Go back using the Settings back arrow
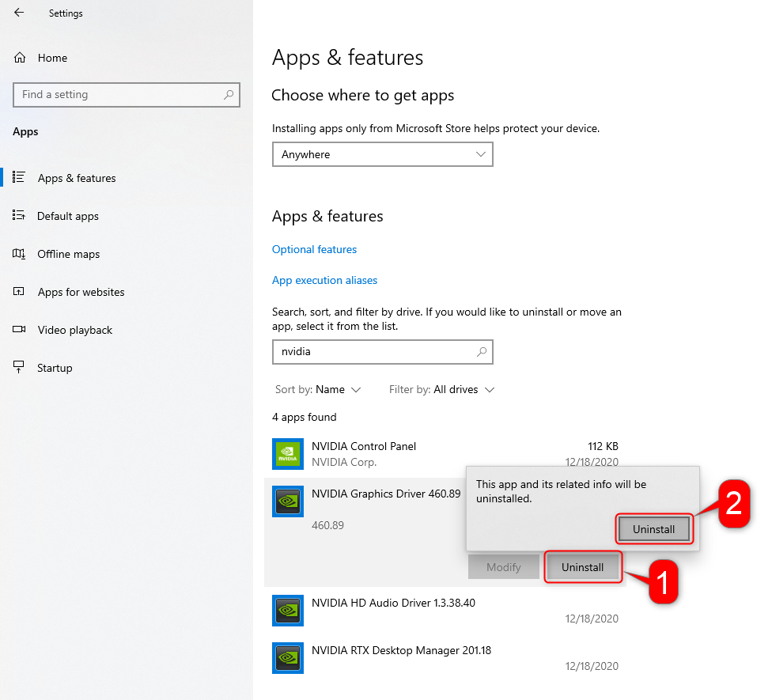This screenshot has height=700, width=772. (19, 13)
